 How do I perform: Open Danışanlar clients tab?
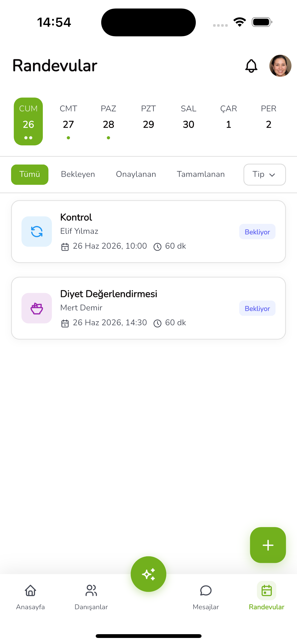[91, 597]
